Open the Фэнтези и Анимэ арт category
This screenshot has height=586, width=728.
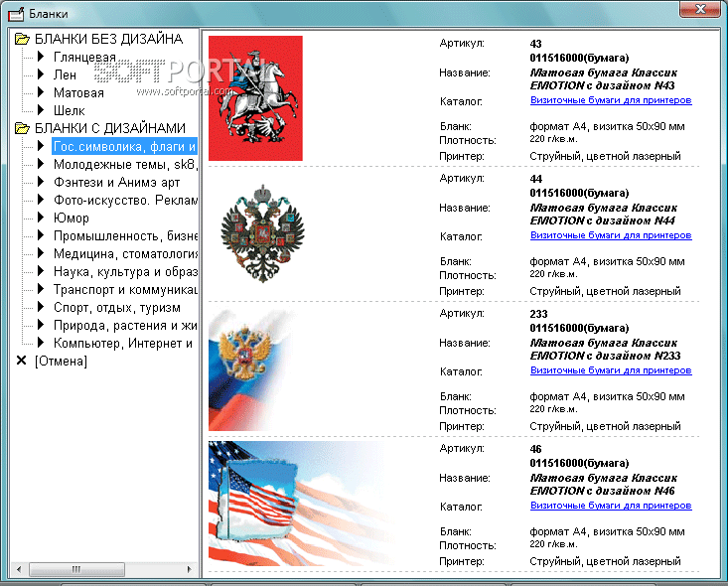coord(116,182)
